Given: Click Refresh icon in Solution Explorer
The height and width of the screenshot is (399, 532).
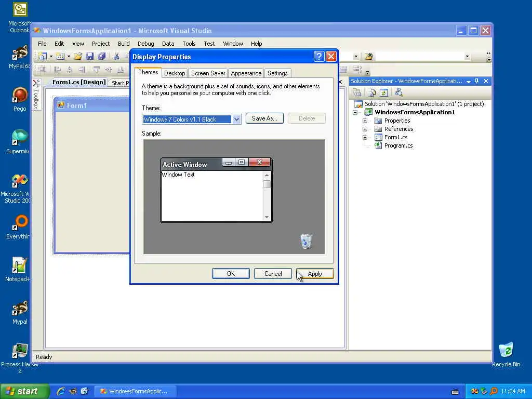Looking at the screenshot, I should (x=384, y=92).
